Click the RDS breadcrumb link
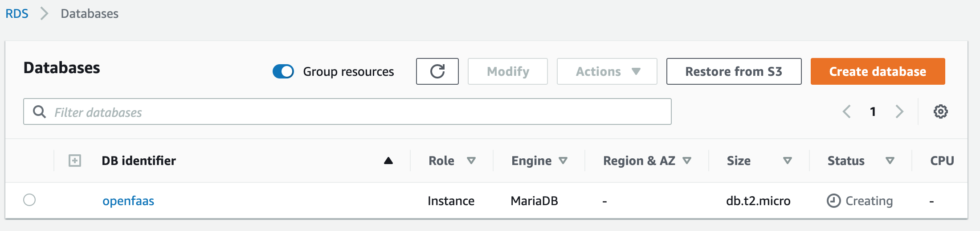This screenshot has width=980, height=231. (17, 14)
